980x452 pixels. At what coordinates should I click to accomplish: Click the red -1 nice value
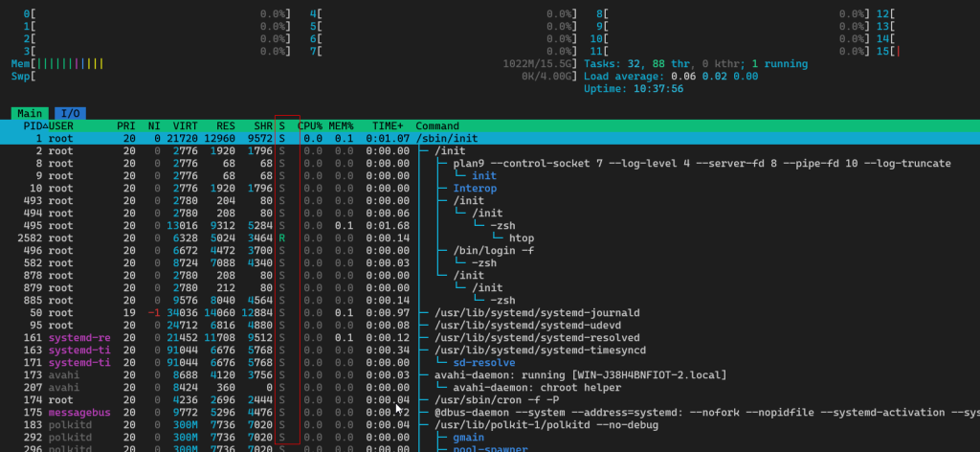point(154,312)
